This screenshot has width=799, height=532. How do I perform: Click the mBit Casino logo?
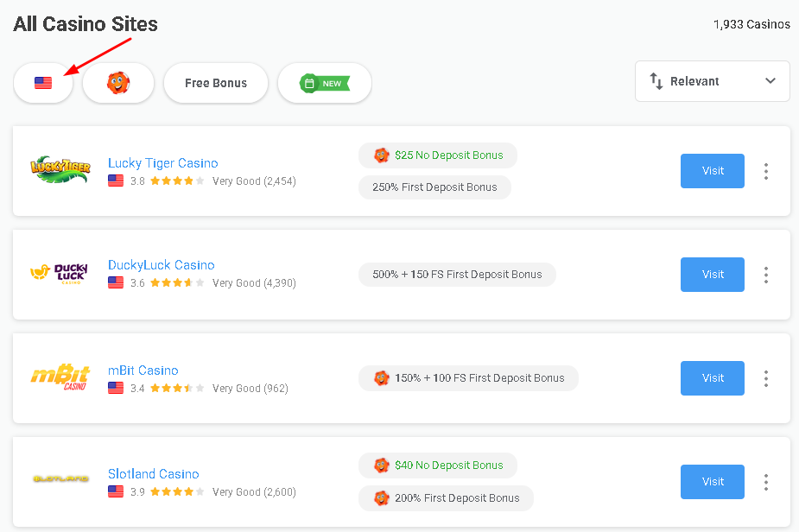tap(60, 378)
